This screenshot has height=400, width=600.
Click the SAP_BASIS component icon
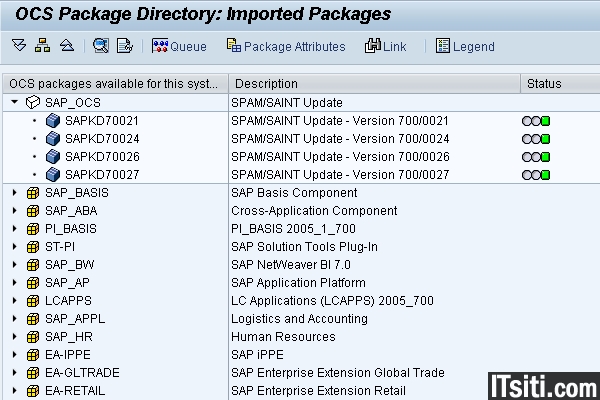33,193
